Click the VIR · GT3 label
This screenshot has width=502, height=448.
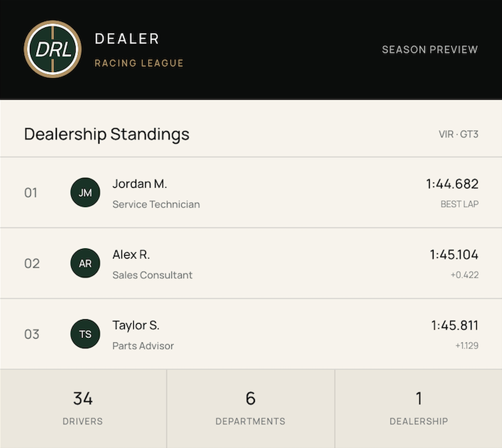458,134
